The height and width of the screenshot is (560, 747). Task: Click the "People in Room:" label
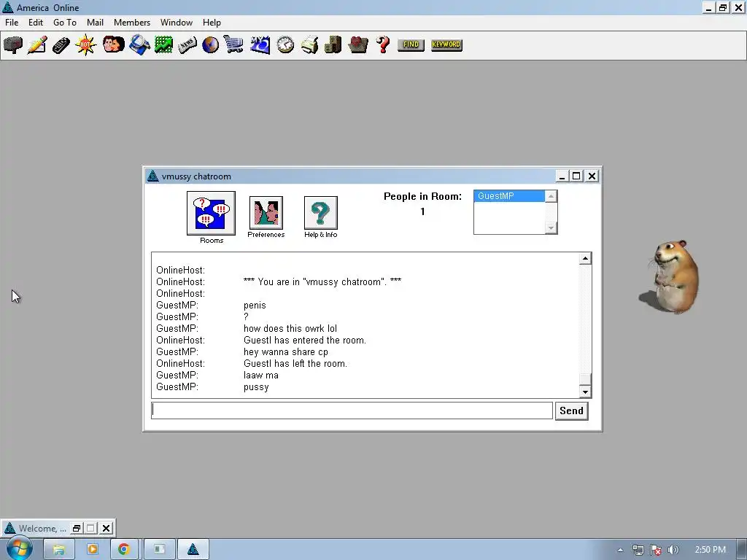click(x=422, y=196)
